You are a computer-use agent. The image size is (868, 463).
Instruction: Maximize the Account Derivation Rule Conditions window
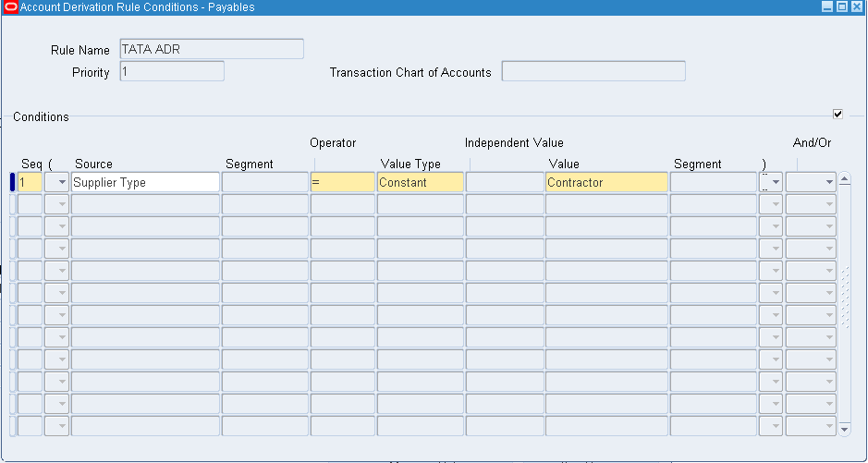[841, 7]
